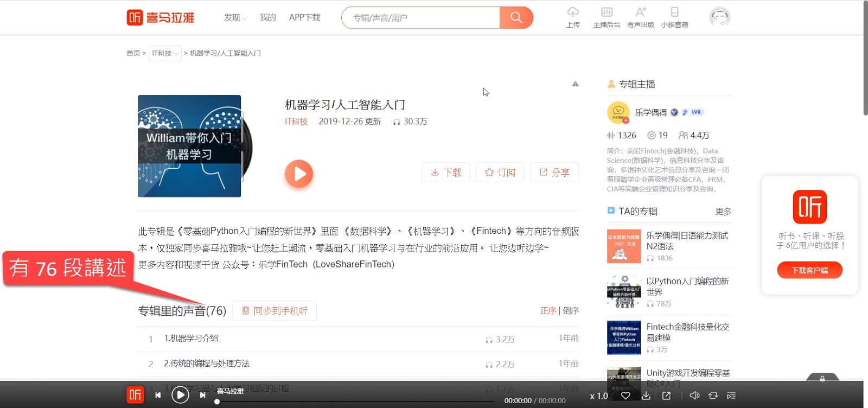Image resolution: width=868 pixels, height=408 pixels.
Task: Click the William带你入门 album cover
Action: (x=189, y=146)
